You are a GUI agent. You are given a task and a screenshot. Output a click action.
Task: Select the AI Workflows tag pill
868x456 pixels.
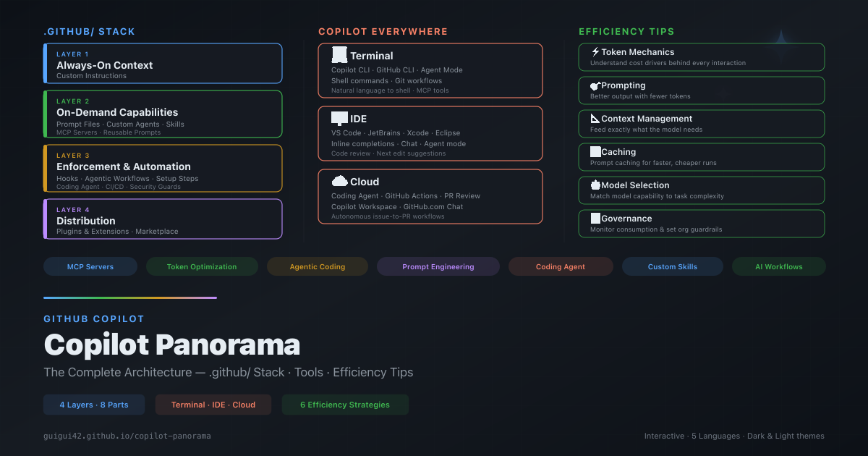pyautogui.click(x=779, y=266)
